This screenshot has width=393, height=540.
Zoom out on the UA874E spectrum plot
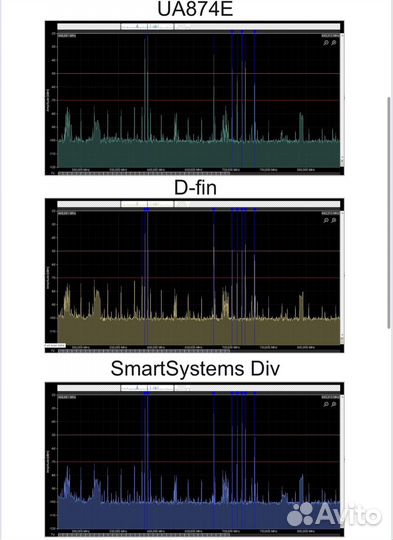click(333, 43)
